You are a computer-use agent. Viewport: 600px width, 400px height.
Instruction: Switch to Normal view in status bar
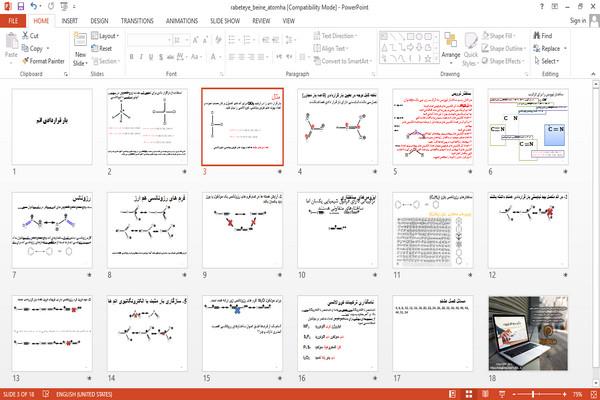click(x=452, y=394)
